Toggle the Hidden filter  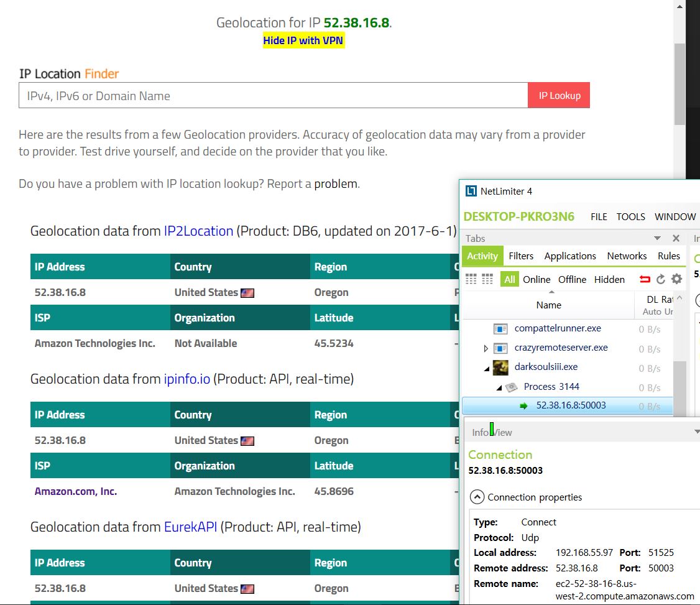click(x=609, y=280)
